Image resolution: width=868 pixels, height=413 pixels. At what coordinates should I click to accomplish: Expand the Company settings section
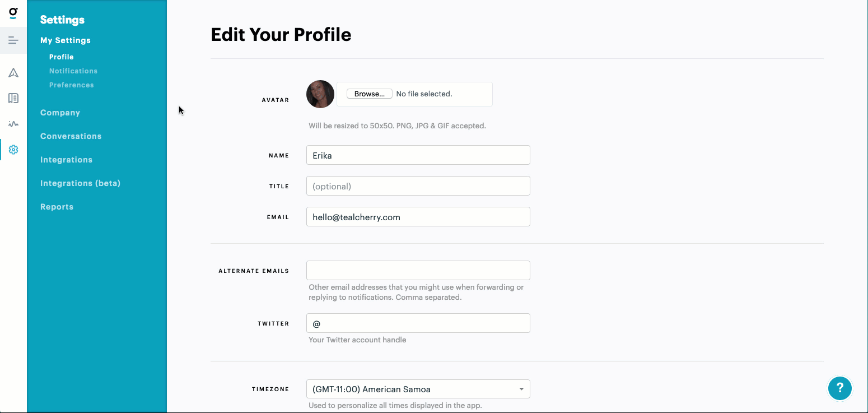(x=60, y=113)
